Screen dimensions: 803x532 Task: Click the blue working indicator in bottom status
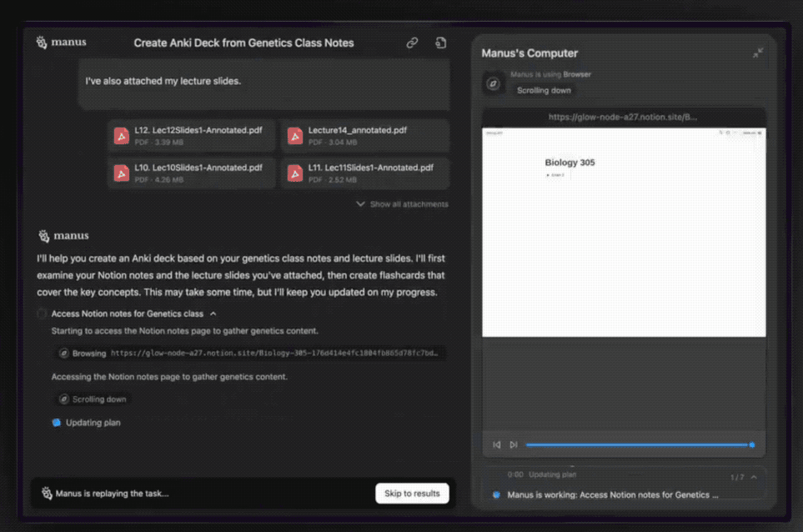tap(496, 494)
